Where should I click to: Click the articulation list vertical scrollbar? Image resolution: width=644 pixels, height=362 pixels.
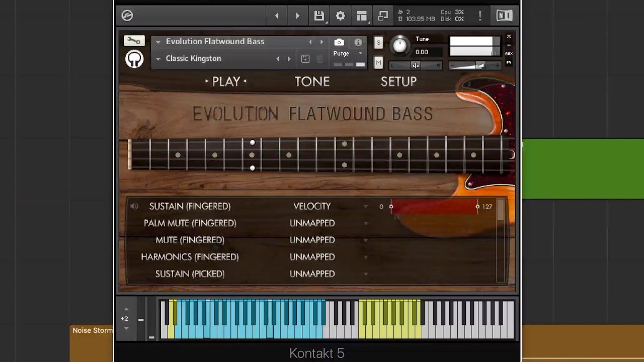click(x=500, y=240)
